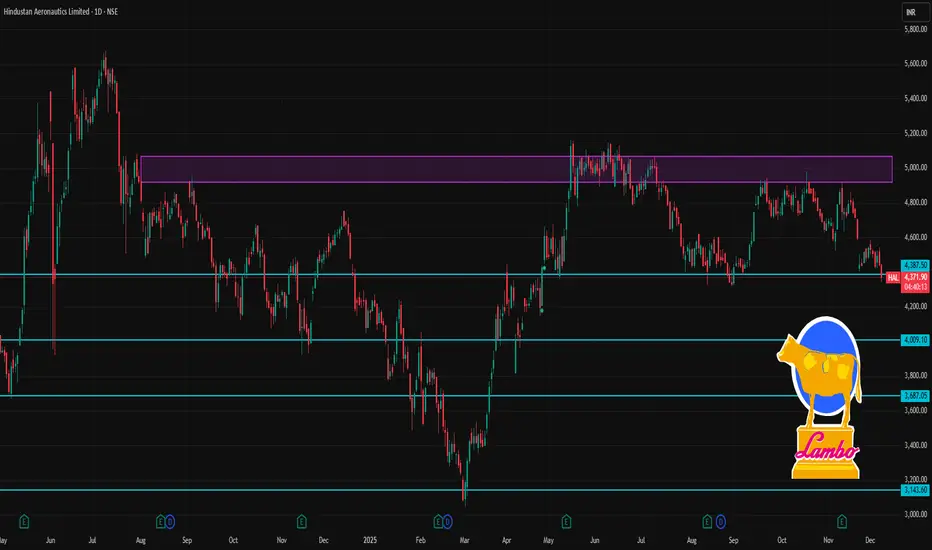Image resolution: width=932 pixels, height=550 pixels.
Task: Select the 4,387.50 horizontal line label
Action: pos(915,265)
